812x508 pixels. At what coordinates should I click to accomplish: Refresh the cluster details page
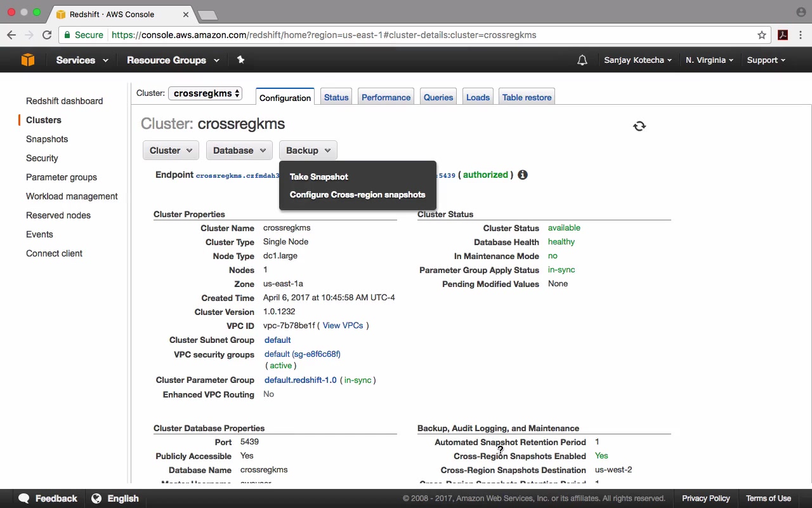pyautogui.click(x=639, y=126)
